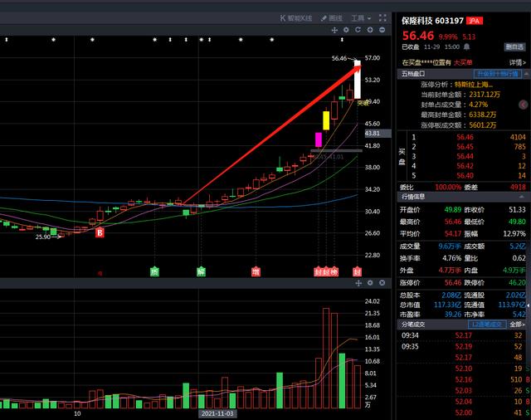Open the 工具 tools dropdown
The height and width of the screenshot is (420, 531).
pos(361,18)
